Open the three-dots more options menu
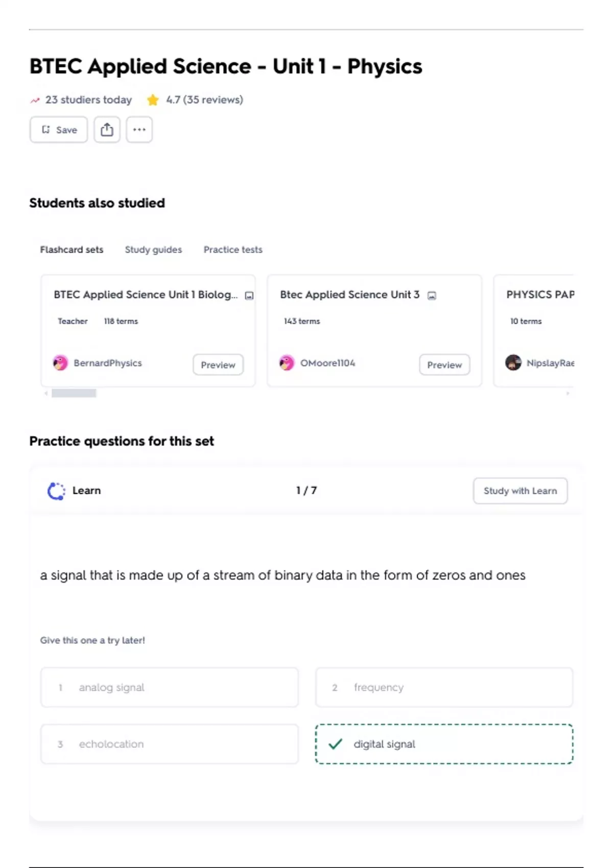613x868 pixels. 139,130
